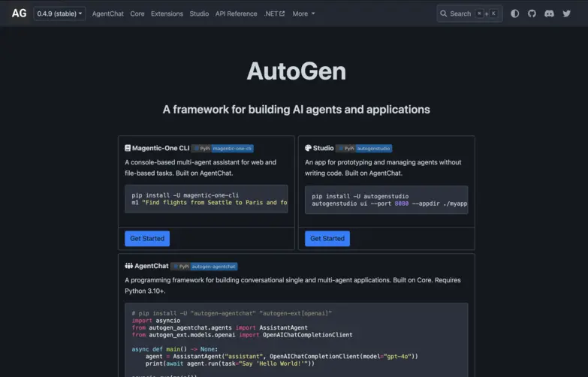Screen dimensions: 588x377
Task: Click the Studio palette icon
Action: click(x=308, y=148)
